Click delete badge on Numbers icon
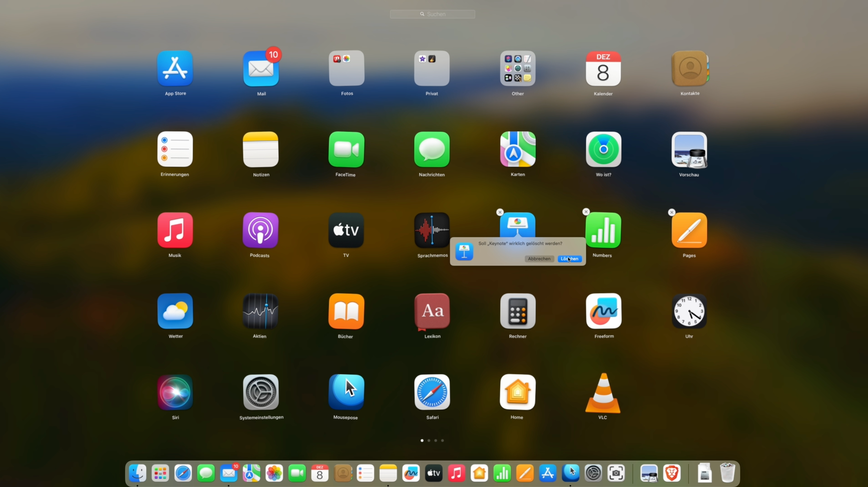 coord(586,212)
